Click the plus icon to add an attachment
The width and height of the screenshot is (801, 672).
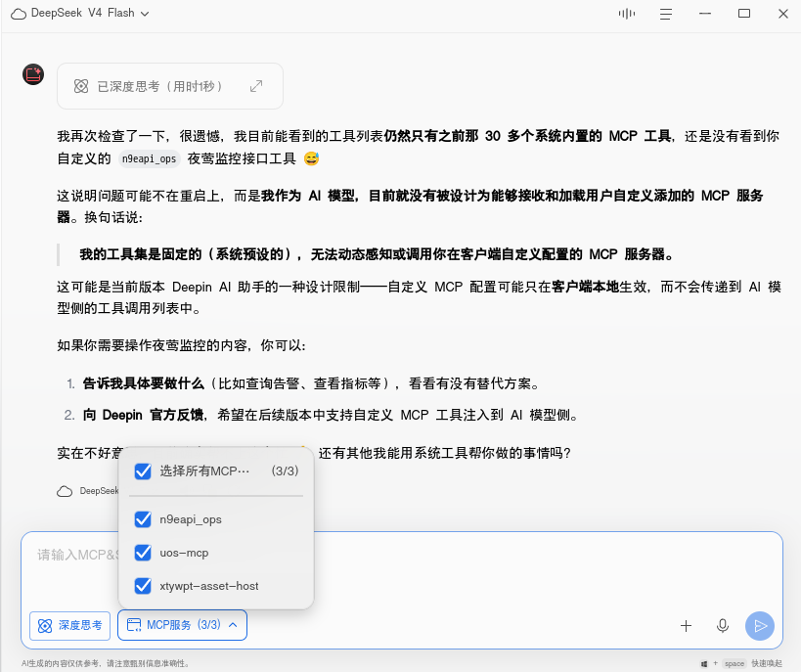click(x=686, y=625)
